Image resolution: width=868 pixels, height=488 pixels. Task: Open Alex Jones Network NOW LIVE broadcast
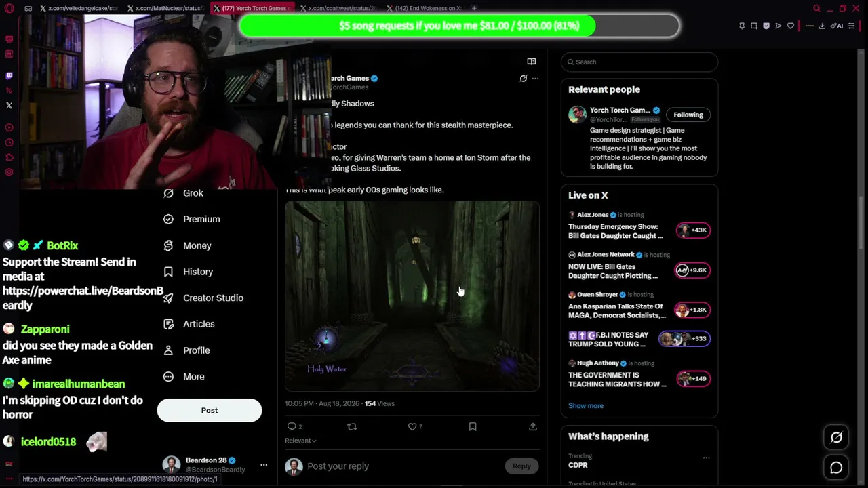(639, 265)
